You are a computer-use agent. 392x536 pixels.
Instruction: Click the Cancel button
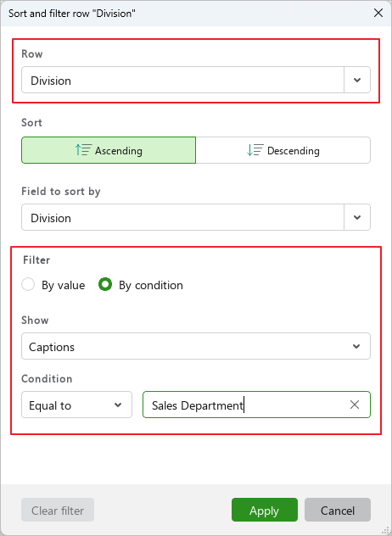point(338,510)
